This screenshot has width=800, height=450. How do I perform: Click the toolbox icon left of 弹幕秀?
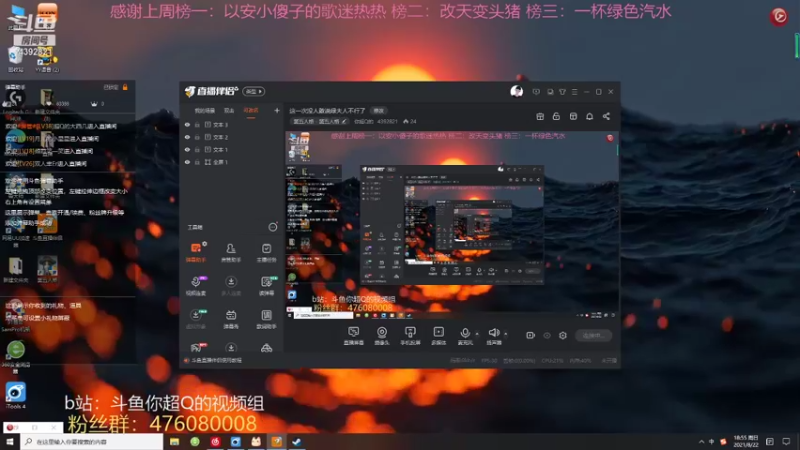(x=195, y=319)
